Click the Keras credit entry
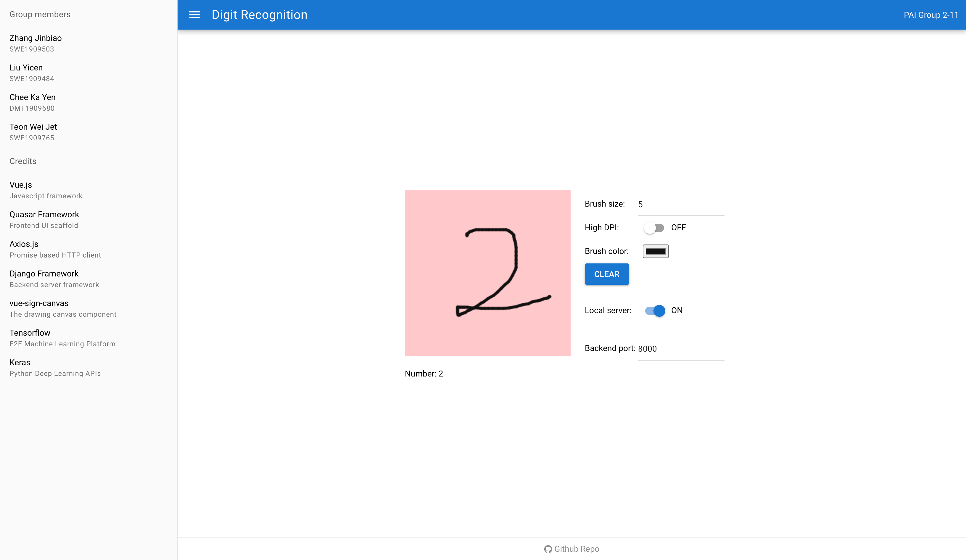This screenshot has height=560, width=966. tap(20, 367)
